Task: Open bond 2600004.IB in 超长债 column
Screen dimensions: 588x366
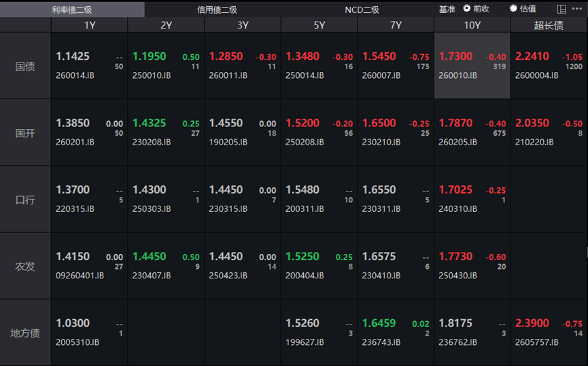Action: (x=536, y=75)
